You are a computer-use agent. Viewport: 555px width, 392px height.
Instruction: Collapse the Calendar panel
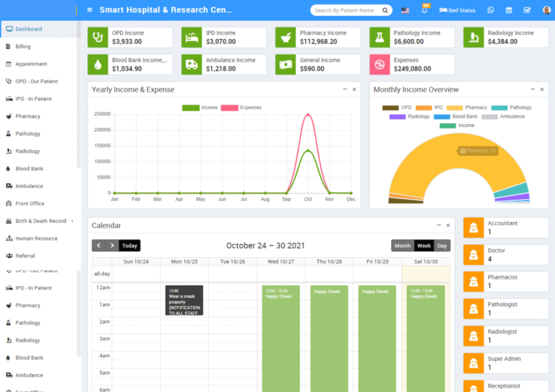(x=439, y=225)
